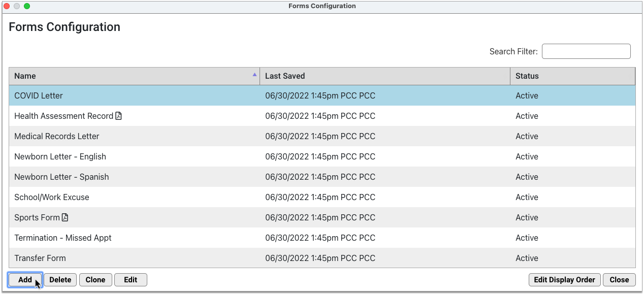Image resolution: width=644 pixels, height=294 pixels.
Task: Highlight the Transfer Form row
Action: click(x=322, y=258)
